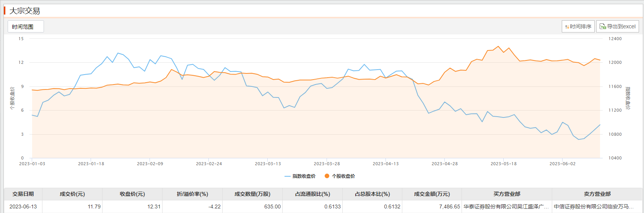This screenshot has width=644, height=213.
Task: Click the 635.00 volume cell
Action: click(252, 206)
